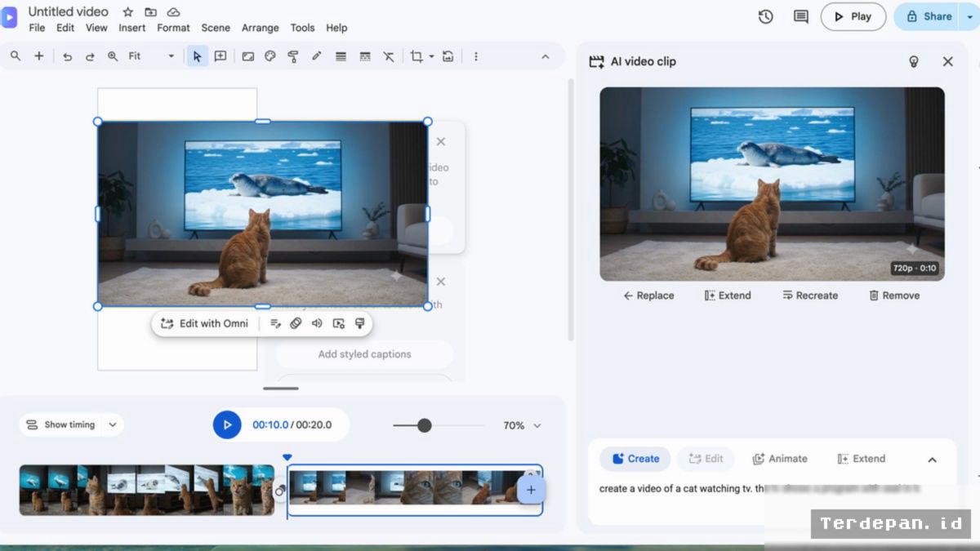Image resolution: width=980 pixels, height=551 pixels.
Task: Click the search menus magnifier icon
Action: 16,56
